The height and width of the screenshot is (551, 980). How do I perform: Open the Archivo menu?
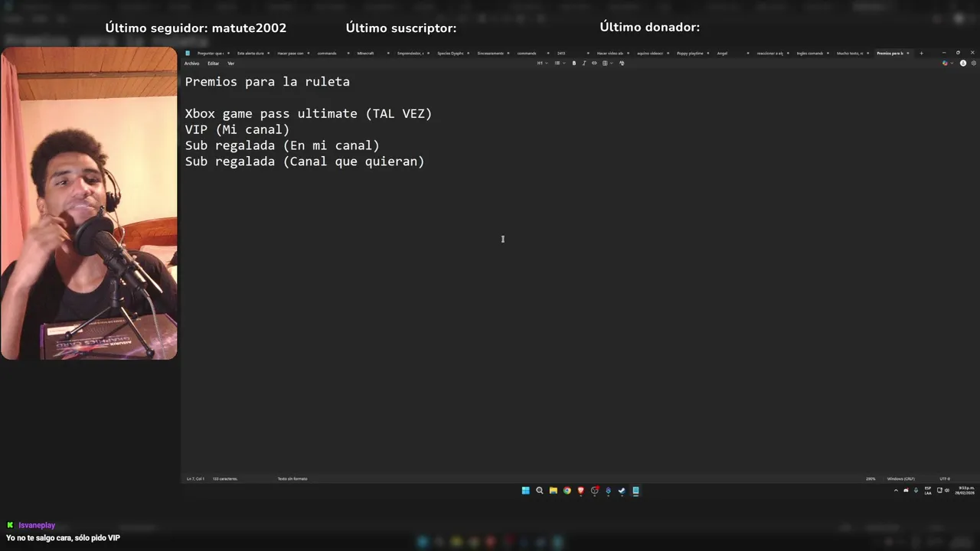click(191, 64)
